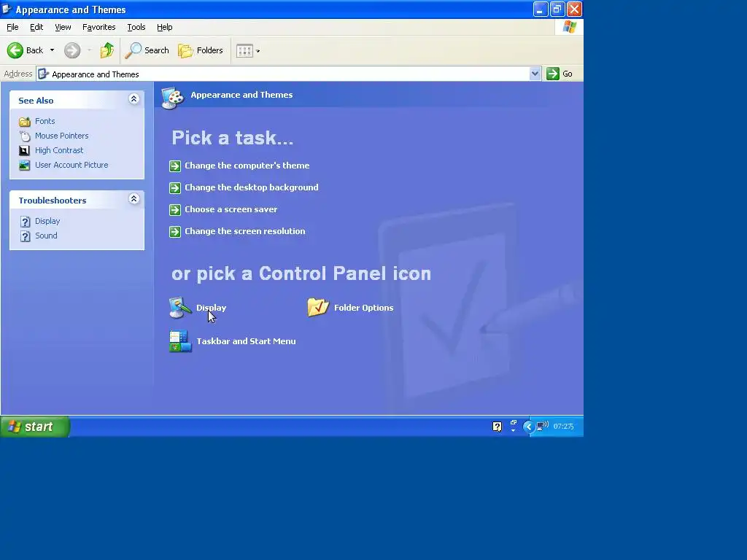Image resolution: width=747 pixels, height=560 pixels.
Task: Click the Mouse Pointers icon
Action: (24, 136)
